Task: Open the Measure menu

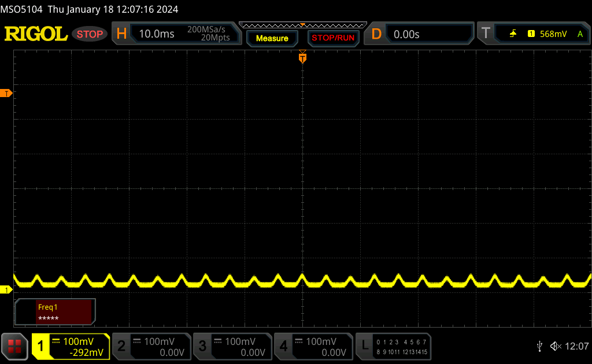Action: point(272,38)
